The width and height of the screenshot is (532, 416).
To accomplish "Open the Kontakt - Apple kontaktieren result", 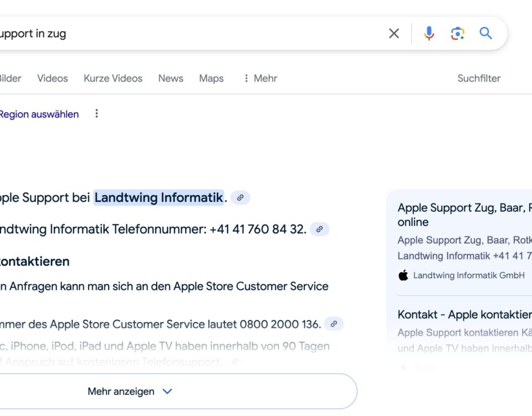I will [464, 314].
